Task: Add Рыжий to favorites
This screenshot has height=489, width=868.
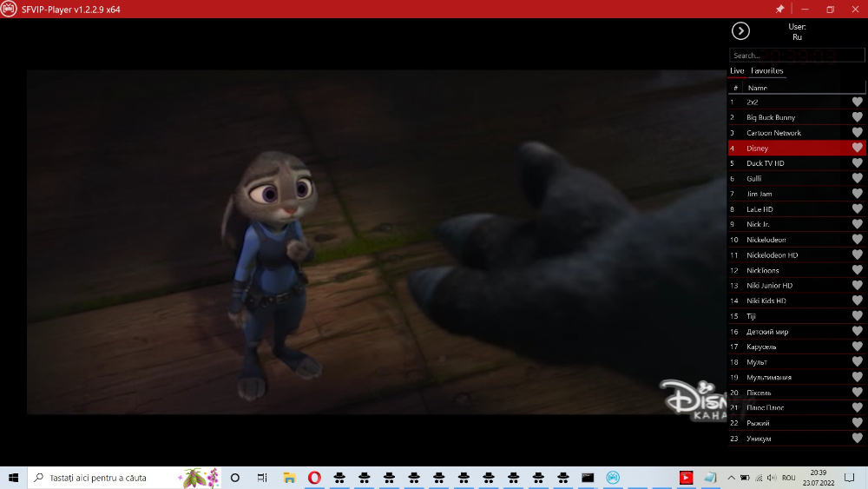Action: coord(857,422)
